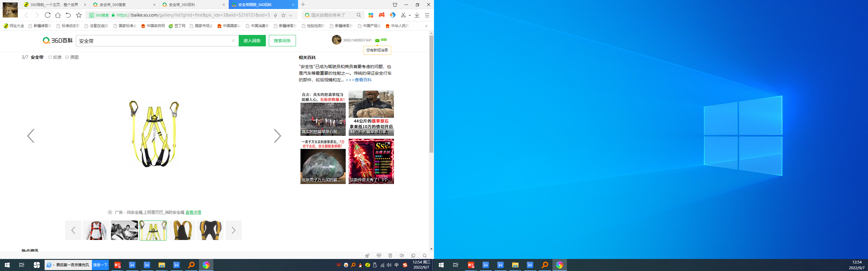Open the red game controller icon
This screenshot has height=271, width=868.
click(382, 15)
